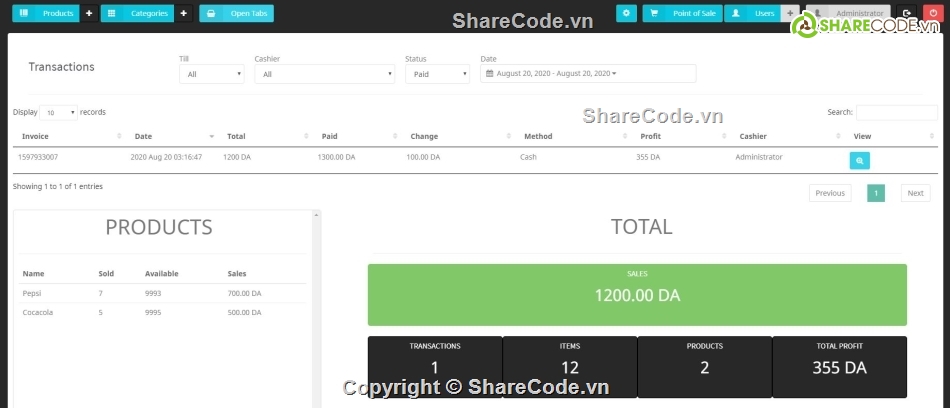
Task: Show Open Tabs
Action: point(236,13)
